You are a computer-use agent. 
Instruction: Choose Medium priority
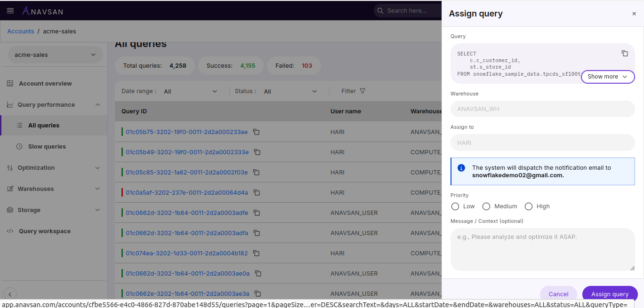coord(486,206)
